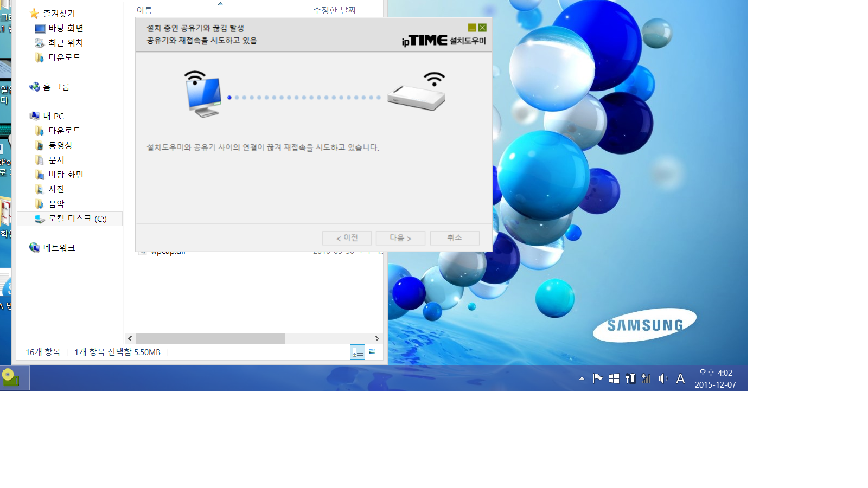Select 다운로드 under 즐겨찾기
This screenshot has width=868, height=488.
pyautogui.click(x=58, y=57)
